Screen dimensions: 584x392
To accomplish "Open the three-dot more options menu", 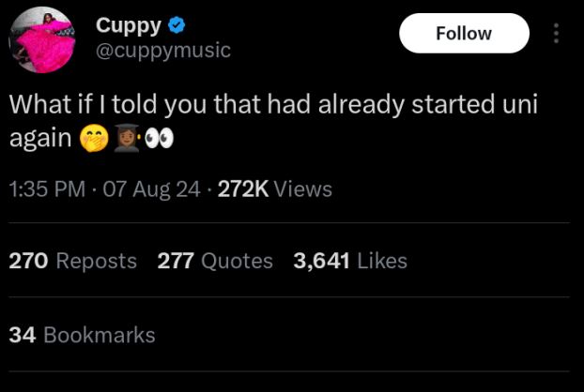I will point(556,34).
